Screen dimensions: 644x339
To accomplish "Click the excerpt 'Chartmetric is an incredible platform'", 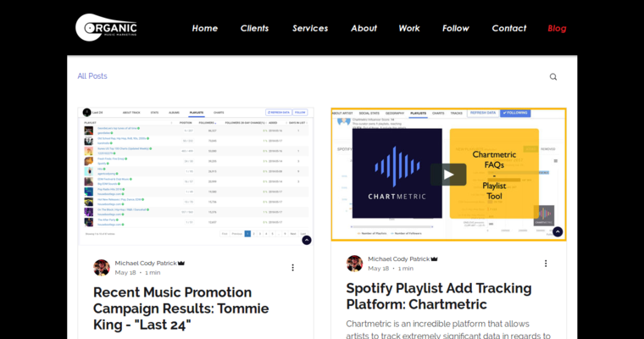I will [448, 330].
